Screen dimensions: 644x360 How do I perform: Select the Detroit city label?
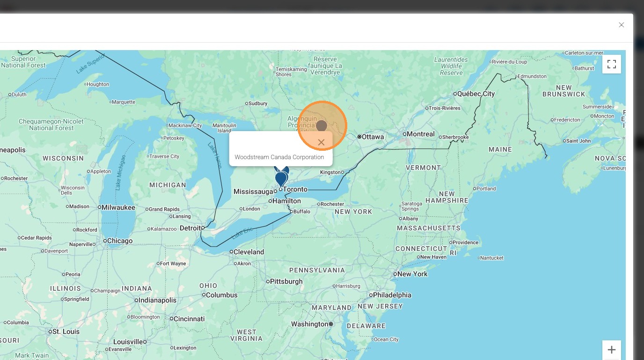(x=190, y=228)
